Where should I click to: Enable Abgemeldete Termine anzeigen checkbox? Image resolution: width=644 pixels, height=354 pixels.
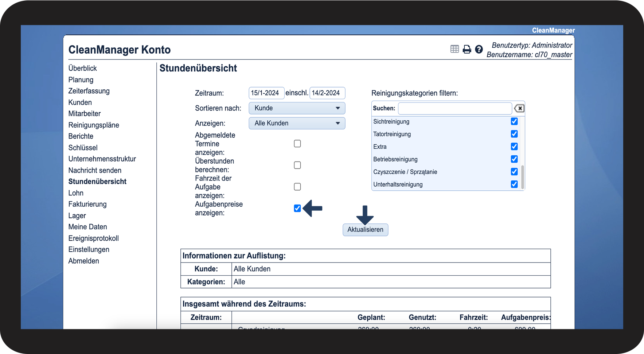coord(297,144)
